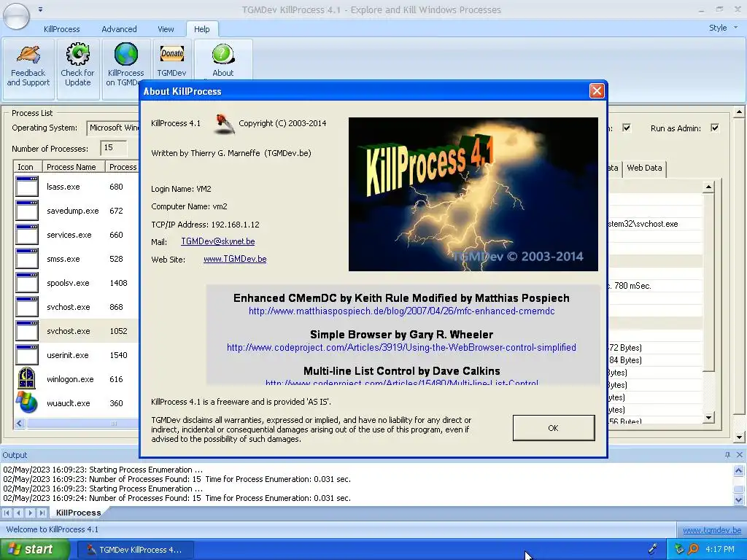The width and height of the screenshot is (747, 560).
Task: Select spoolsv.exe process icon
Action: tap(27, 283)
